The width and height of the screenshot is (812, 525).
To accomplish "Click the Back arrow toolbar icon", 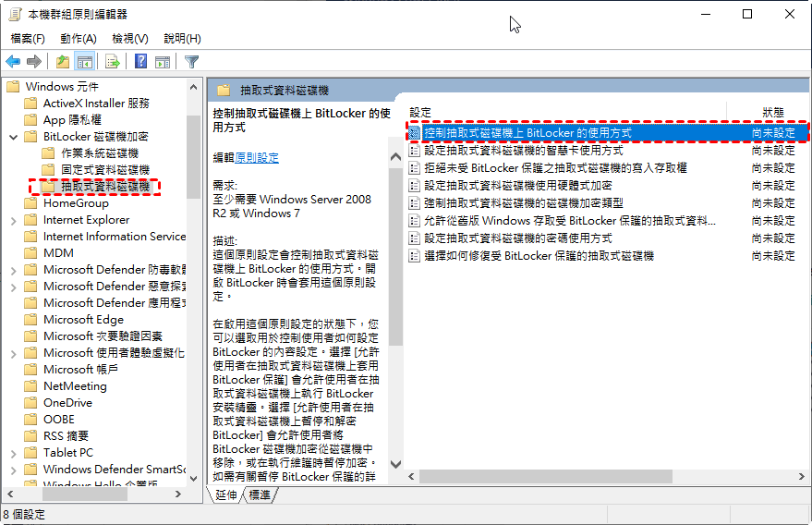I will [x=13, y=62].
